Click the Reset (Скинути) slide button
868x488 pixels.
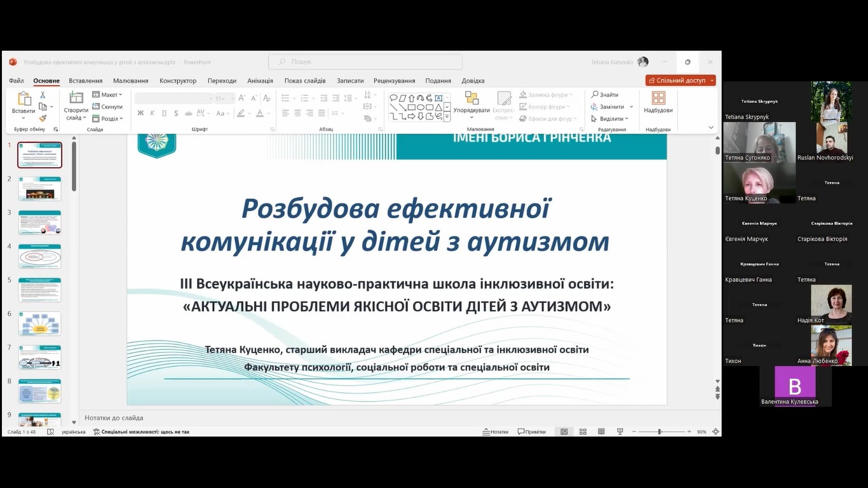pyautogui.click(x=108, y=107)
